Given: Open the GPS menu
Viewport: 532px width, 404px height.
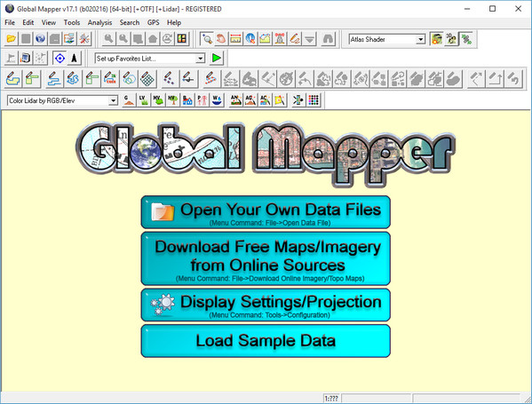Looking at the screenshot, I should coord(154,22).
